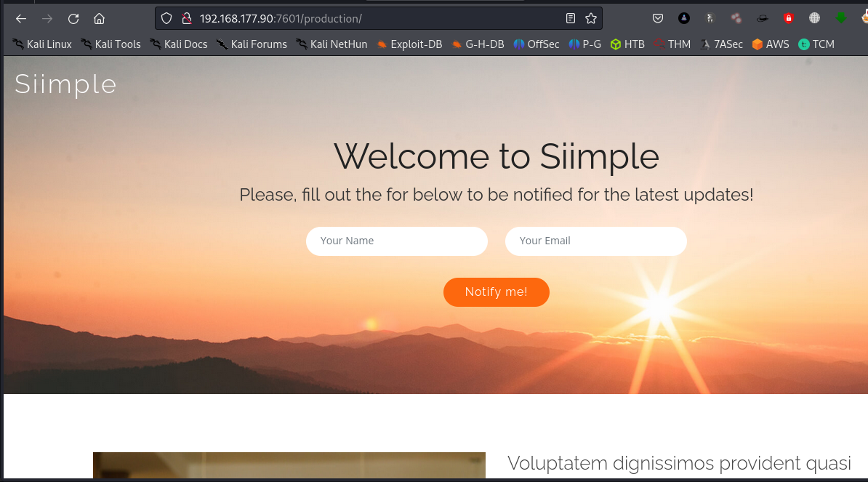
Task: Click the browser back arrow
Action: (21, 19)
